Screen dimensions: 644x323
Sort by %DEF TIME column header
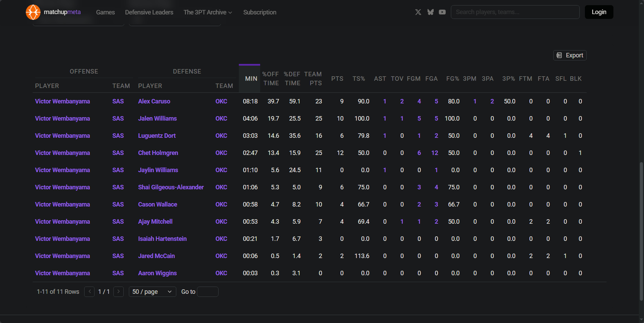[292, 79]
